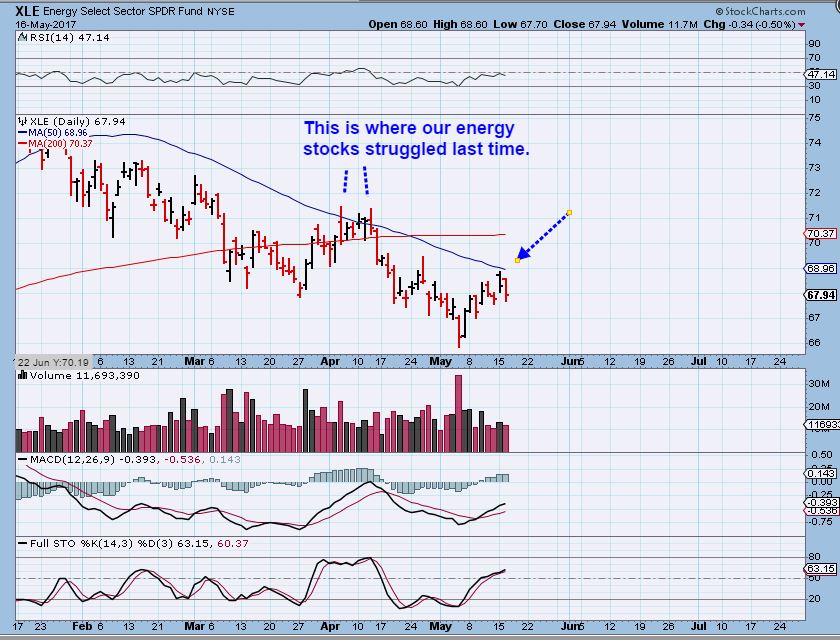The width and height of the screenshot is (840, 640).
Task: Click the NYSE exchange label
Action: 221,12
